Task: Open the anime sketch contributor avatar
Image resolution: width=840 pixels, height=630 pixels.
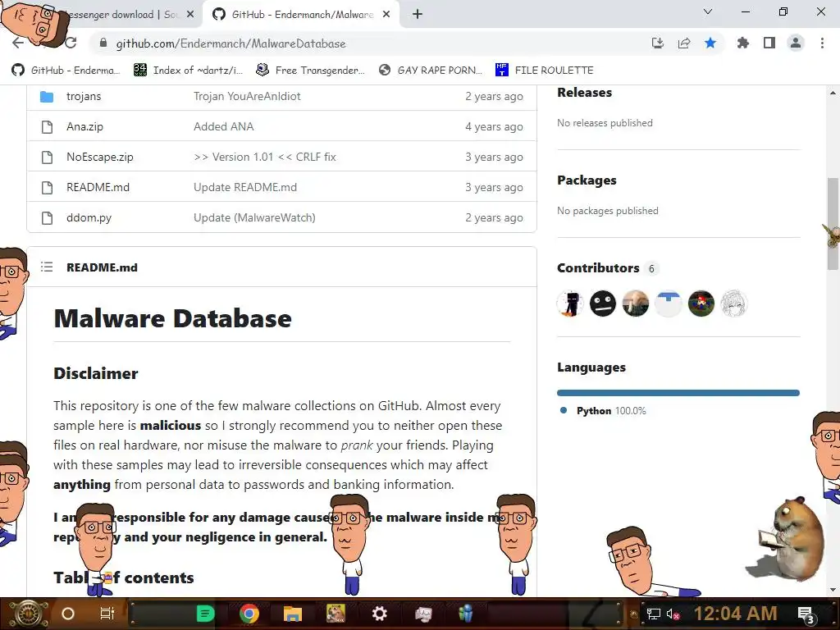Action: tap(734, 304)
